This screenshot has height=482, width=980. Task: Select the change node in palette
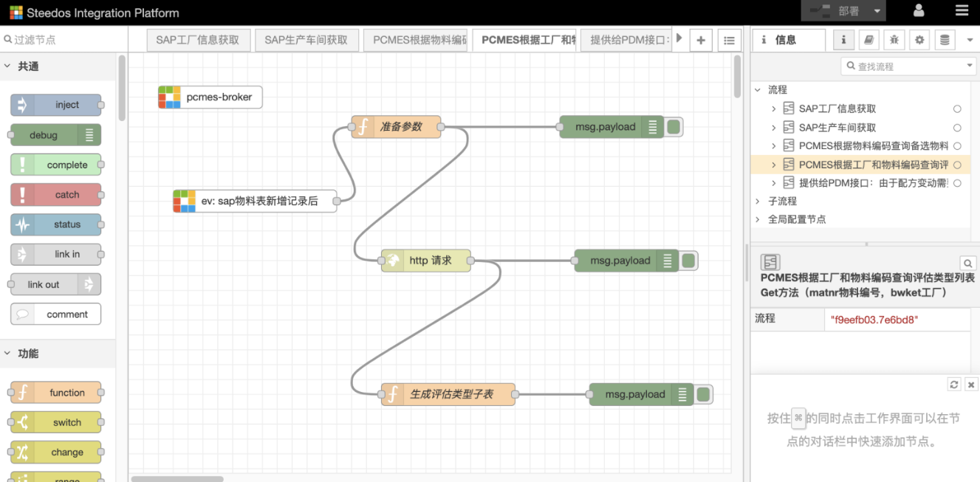[56, 452]
